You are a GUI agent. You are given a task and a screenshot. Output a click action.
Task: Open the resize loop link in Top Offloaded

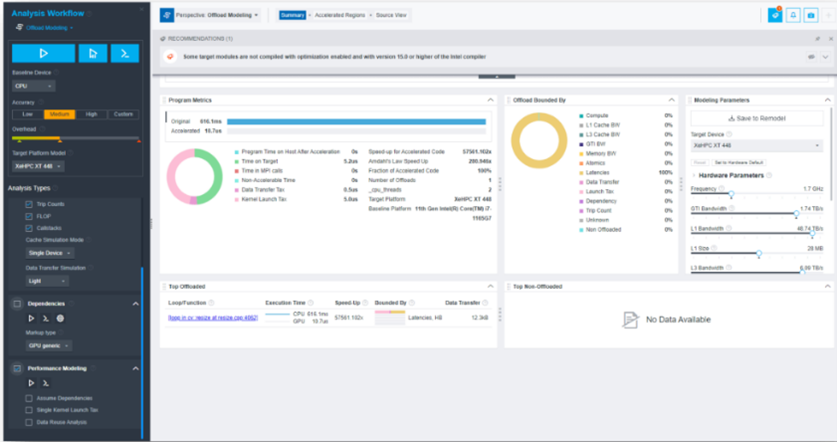pos(212,317)
